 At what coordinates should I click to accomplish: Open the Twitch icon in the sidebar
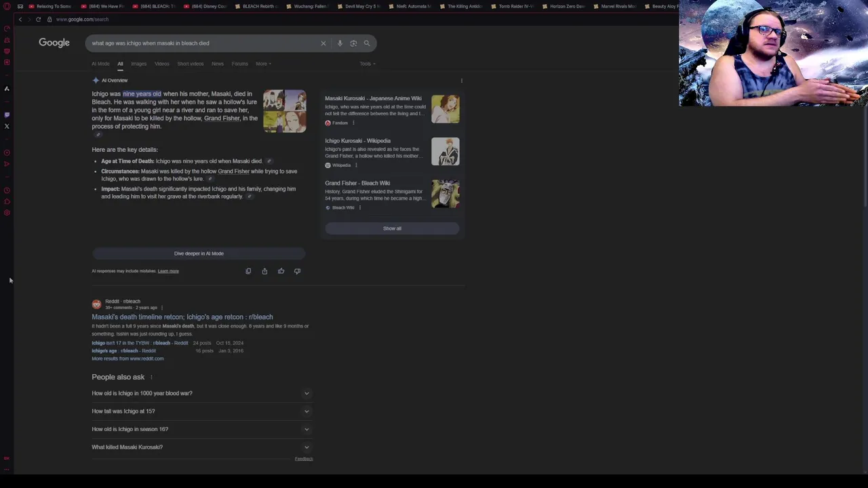click(x=7, y=115)
